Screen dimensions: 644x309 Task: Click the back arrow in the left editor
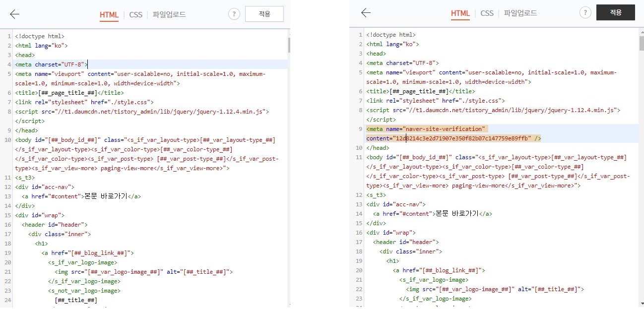pos(15,14)
